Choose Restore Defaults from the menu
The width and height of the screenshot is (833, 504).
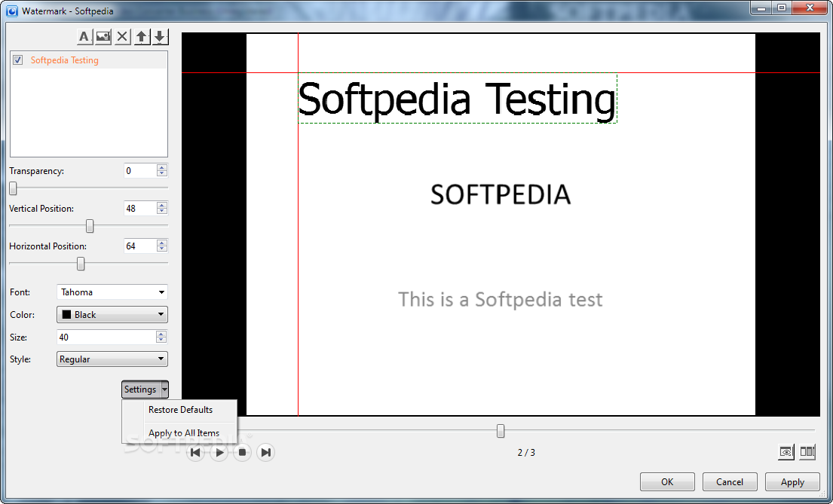pos(181,410)
